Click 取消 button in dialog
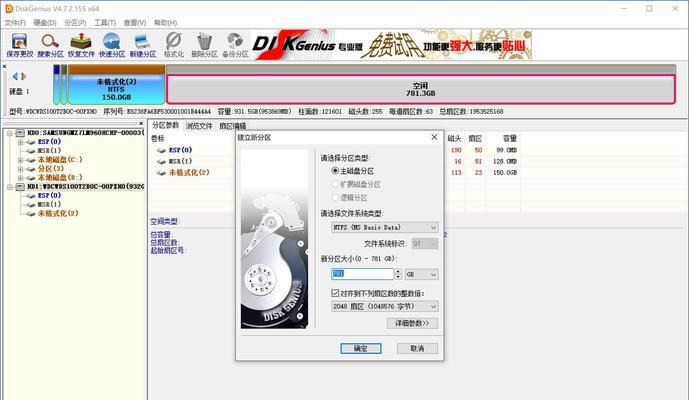Viewport: 689px width, 400px height. pyautogui.click(x=417, y=349)
